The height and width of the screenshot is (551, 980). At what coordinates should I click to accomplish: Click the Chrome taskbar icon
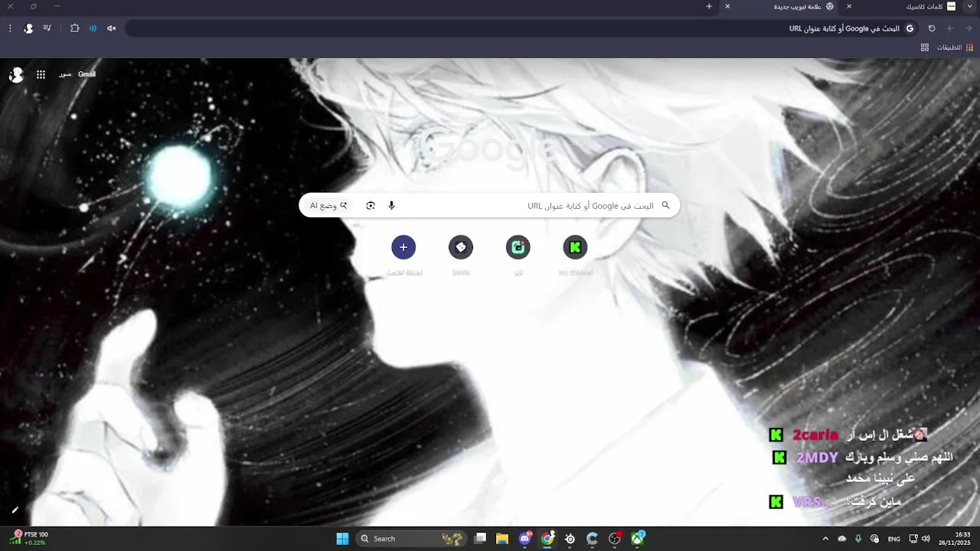[x=547, y=539]
